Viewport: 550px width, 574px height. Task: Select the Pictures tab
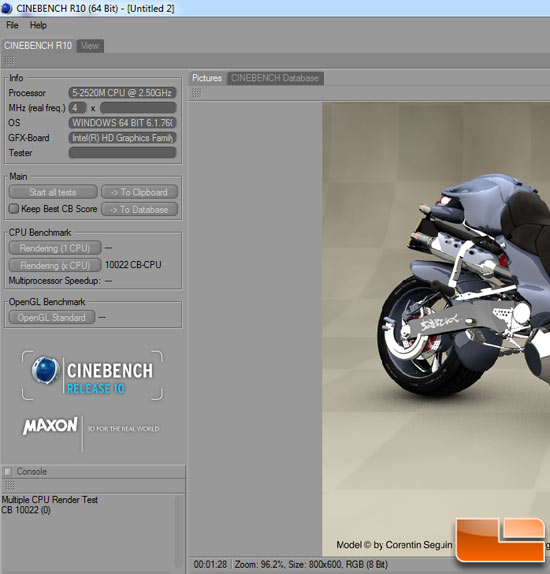[207, 78]
